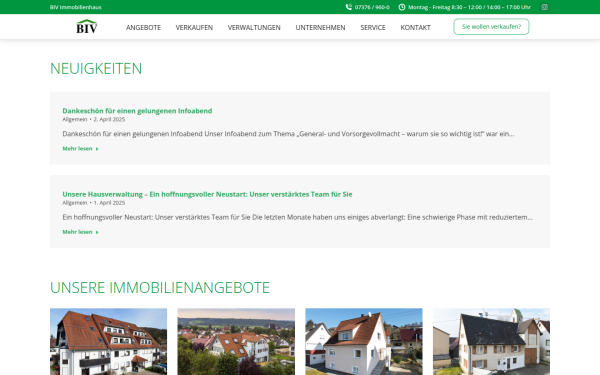Open the Verkaufen menu
The width and height of the screenshot is (600, 375).
point(194,28)
